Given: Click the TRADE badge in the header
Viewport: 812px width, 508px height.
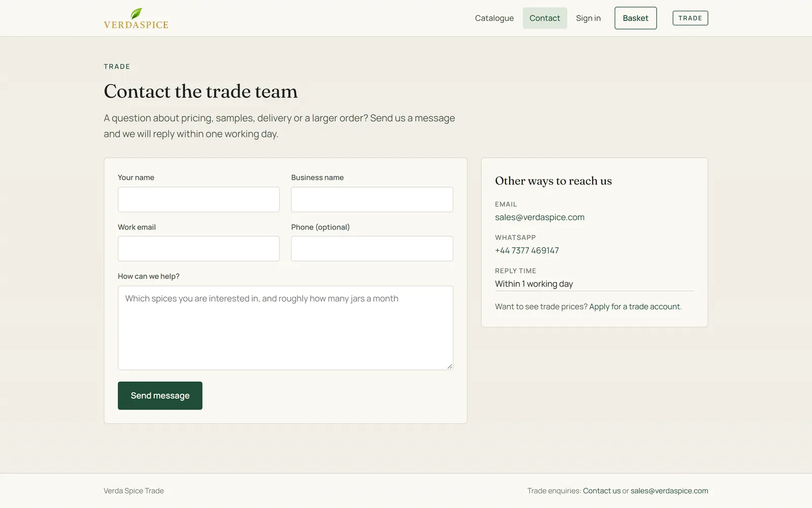Looking at the screenshot, I should 690,18.
